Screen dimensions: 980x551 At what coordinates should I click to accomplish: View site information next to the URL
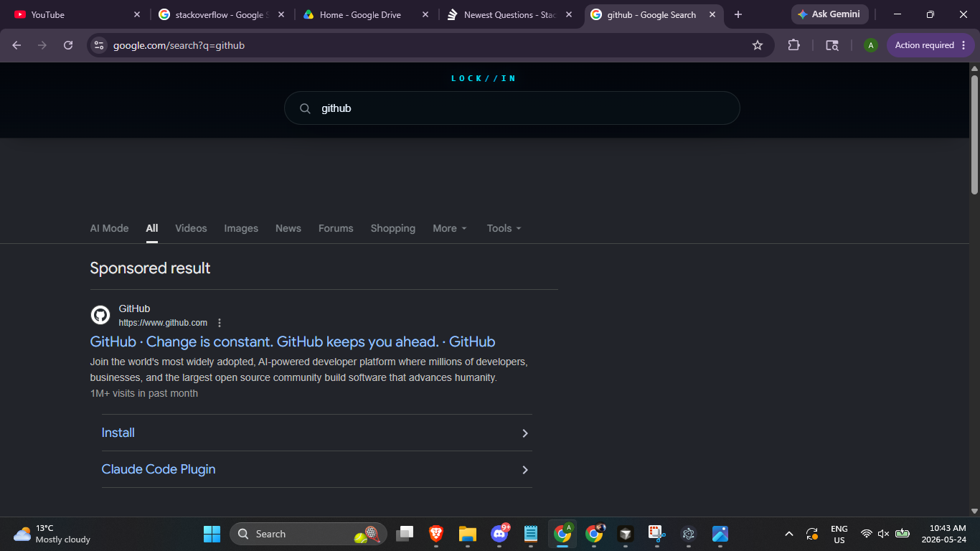click(x=99, y=45)
